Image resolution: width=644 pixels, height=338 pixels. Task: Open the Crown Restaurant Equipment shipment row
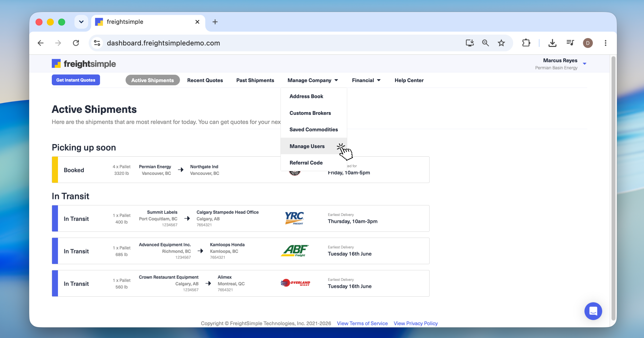[240, 283]
